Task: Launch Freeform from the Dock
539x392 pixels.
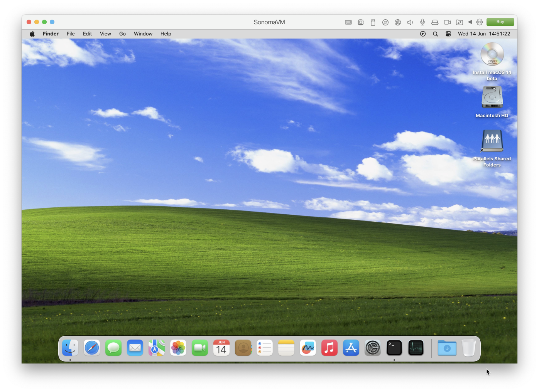Action: pos(308,348)
